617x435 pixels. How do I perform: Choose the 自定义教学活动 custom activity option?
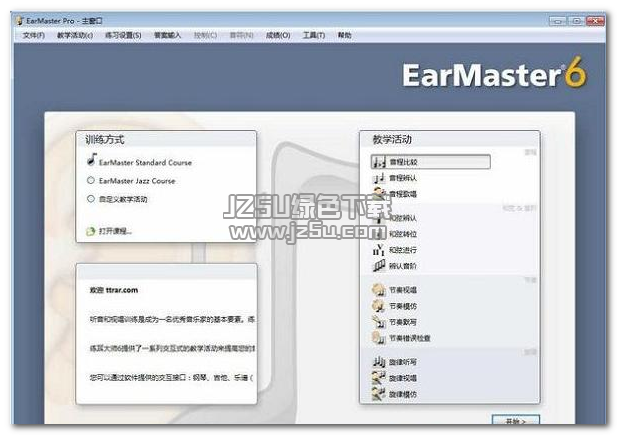click(x=117, y=199)
